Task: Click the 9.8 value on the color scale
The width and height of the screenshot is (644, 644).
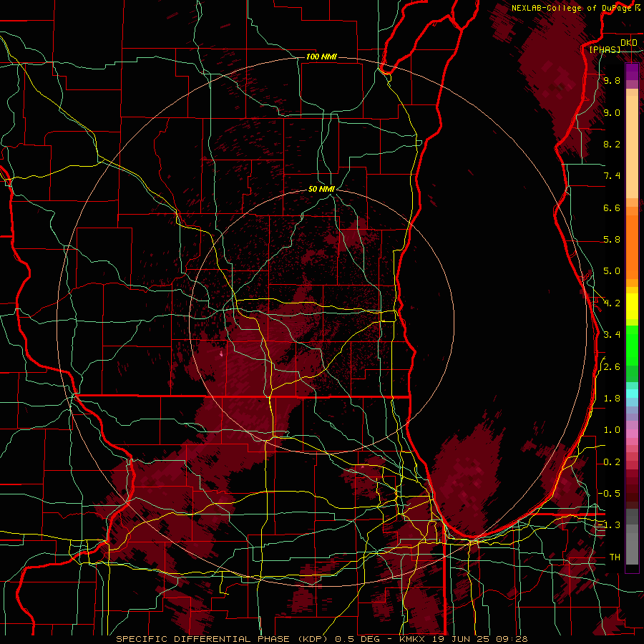Action: 612,81
